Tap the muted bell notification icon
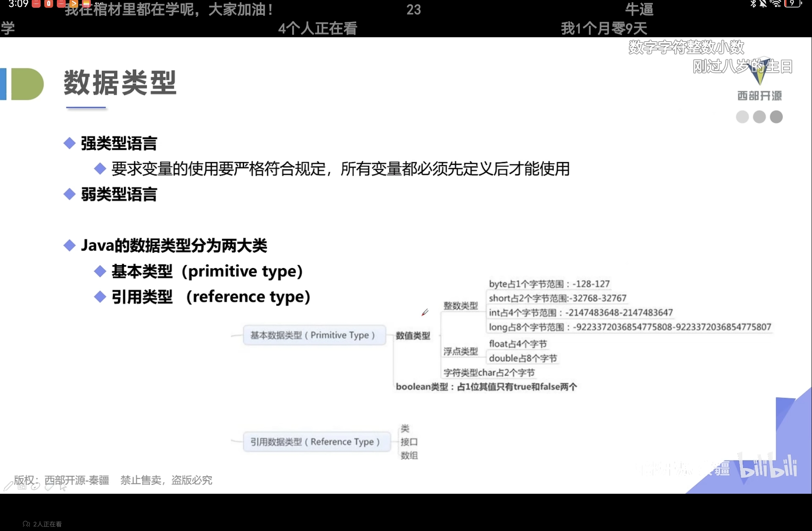Screen dimensions: 812x531 point(763,4)
